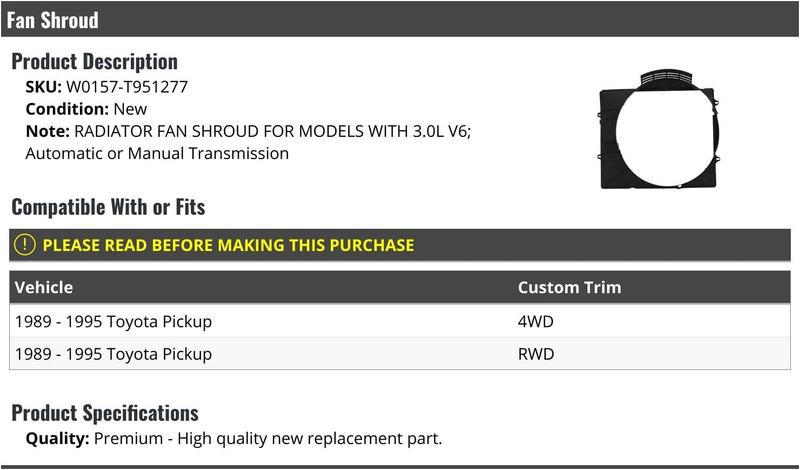Click the yellow exclamation warning icon
Image resolution: width=800 pixels, height=470 pixels.
point(24,245)
